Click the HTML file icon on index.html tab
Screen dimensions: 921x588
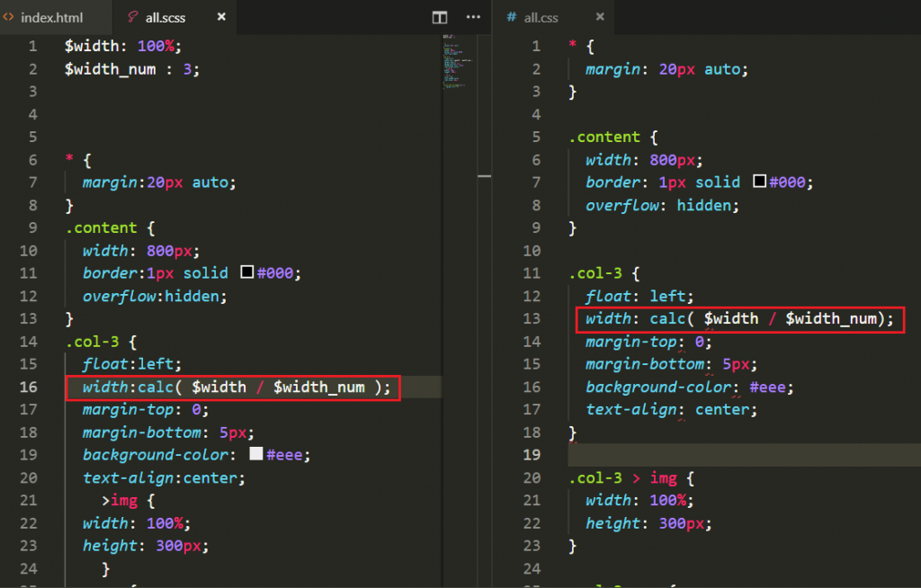tap(8, 17)
